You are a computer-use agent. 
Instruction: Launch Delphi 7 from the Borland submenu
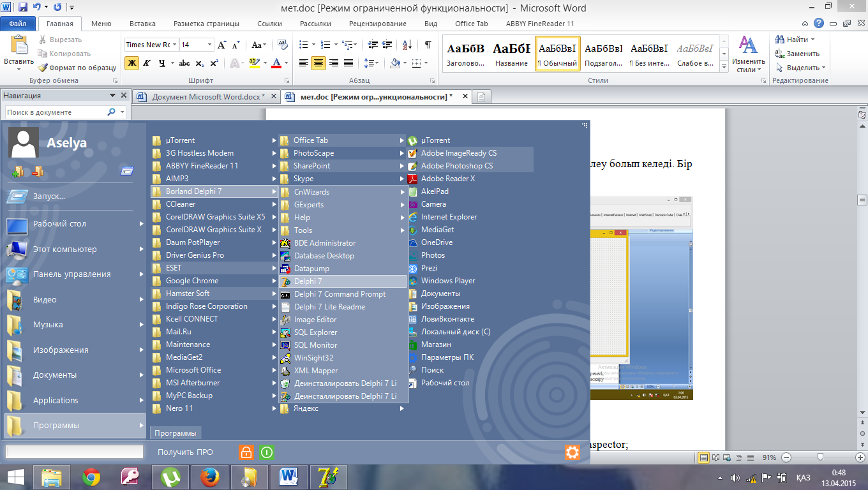tap(342, 281)
